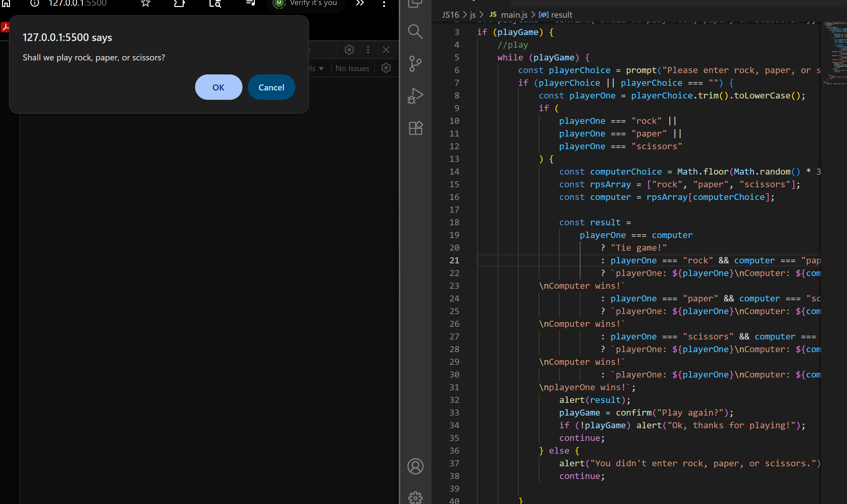847x504 pixels.
Task: Open Chrome three-dot menu
Action: pos(384,4)
